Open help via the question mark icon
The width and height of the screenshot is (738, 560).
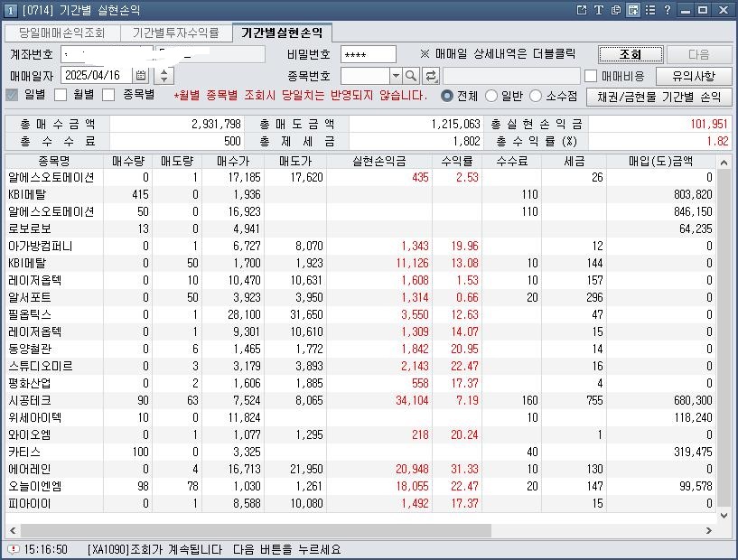668,11
